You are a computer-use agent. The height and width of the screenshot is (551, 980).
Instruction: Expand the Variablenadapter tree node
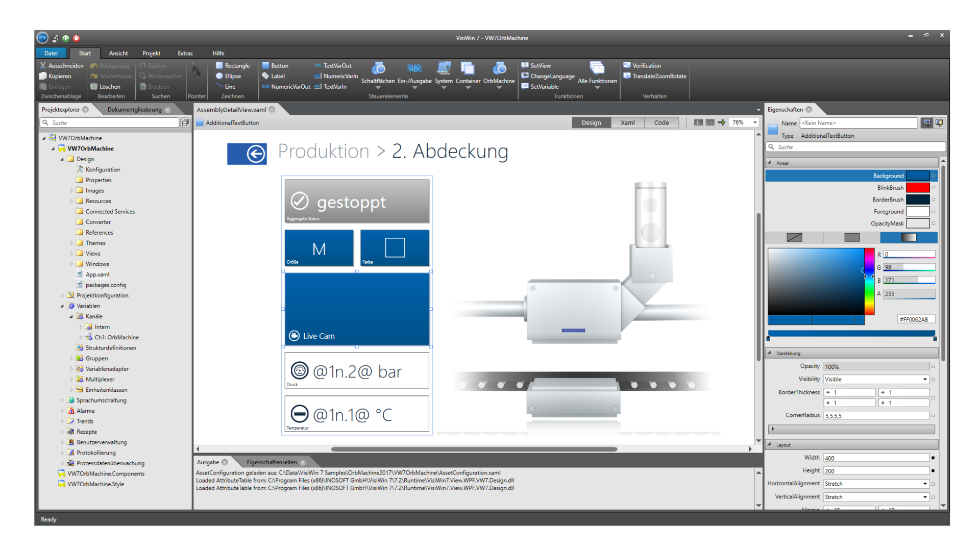tap(72, 368)
